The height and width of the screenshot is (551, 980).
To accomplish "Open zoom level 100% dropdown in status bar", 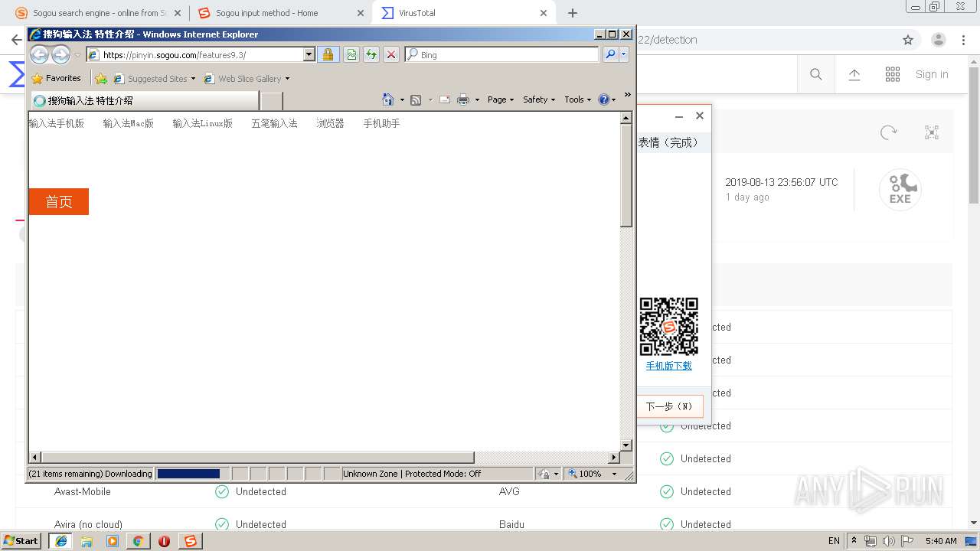I will tap(614, 474).
